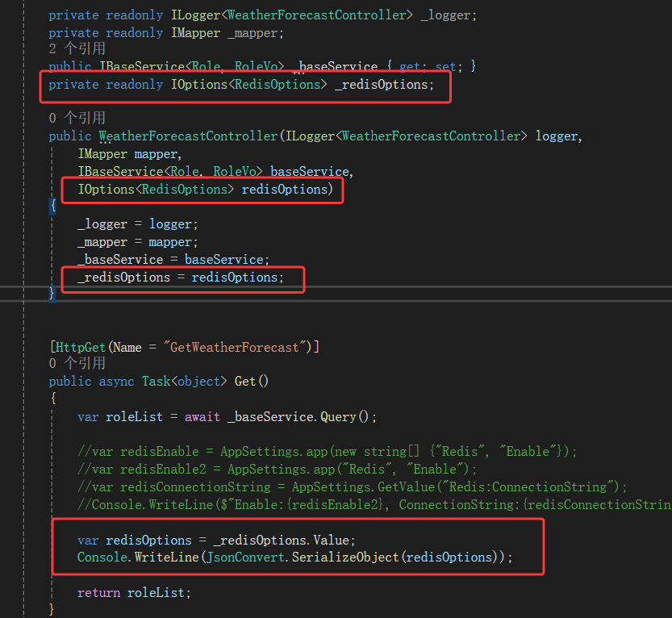Click the SerializeObject method name

click(x=345, y=557)
